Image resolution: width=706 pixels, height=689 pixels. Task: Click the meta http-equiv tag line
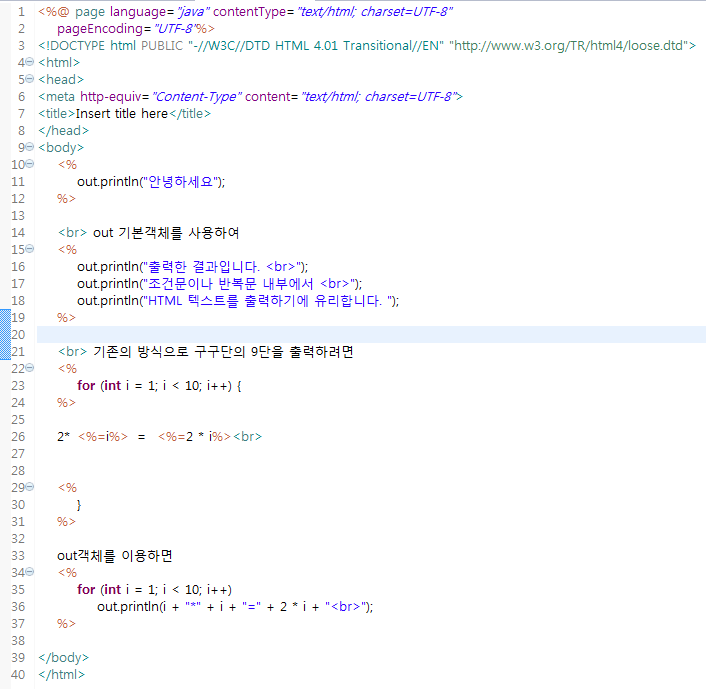(250, 97)
